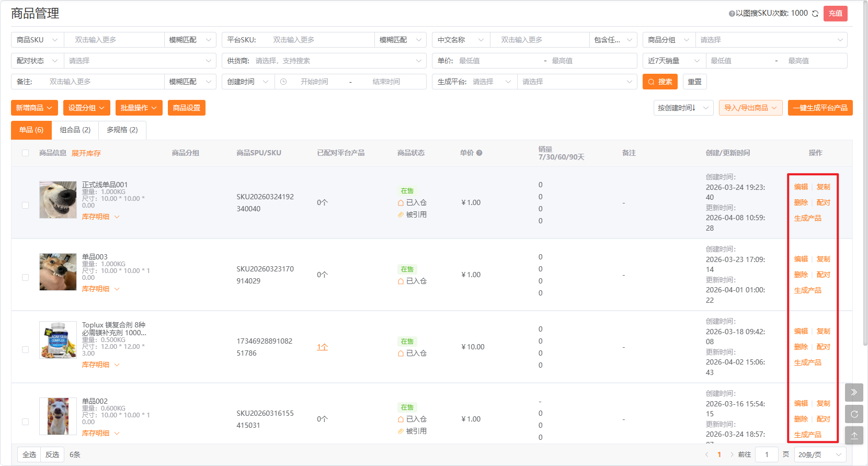The height and width of the screenshot is (466, 868).
Task: Open the 供货商 supplier select dropdown
Action: tap(324, 61)
